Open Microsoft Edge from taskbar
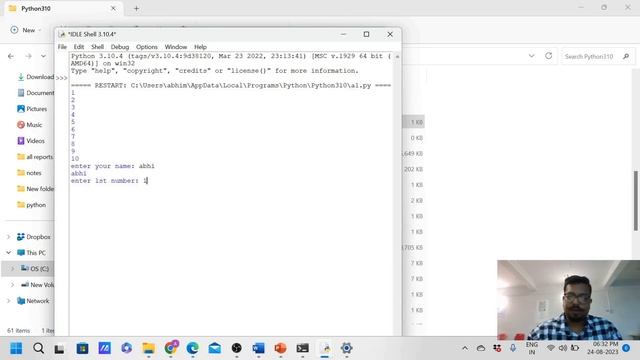This screenshot has width=640, height=360. 193,348
